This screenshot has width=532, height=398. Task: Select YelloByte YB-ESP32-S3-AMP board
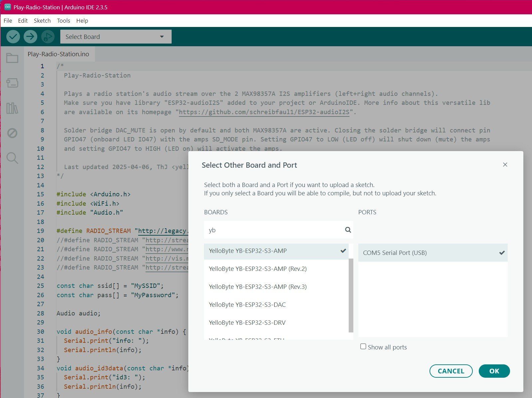click(276, 251)
